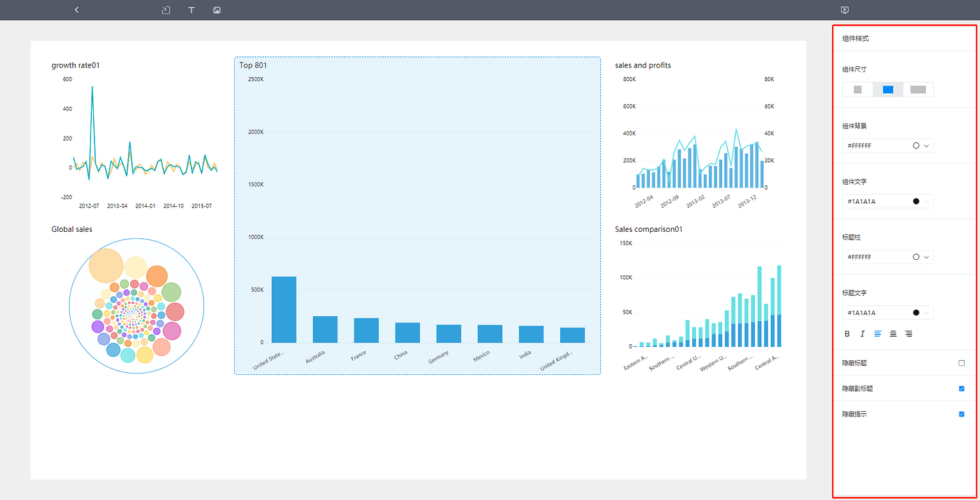The height and width of the screenshot is (500, 980).
Task: Click the 2500K axis label in Top 801
Action: 255,79
